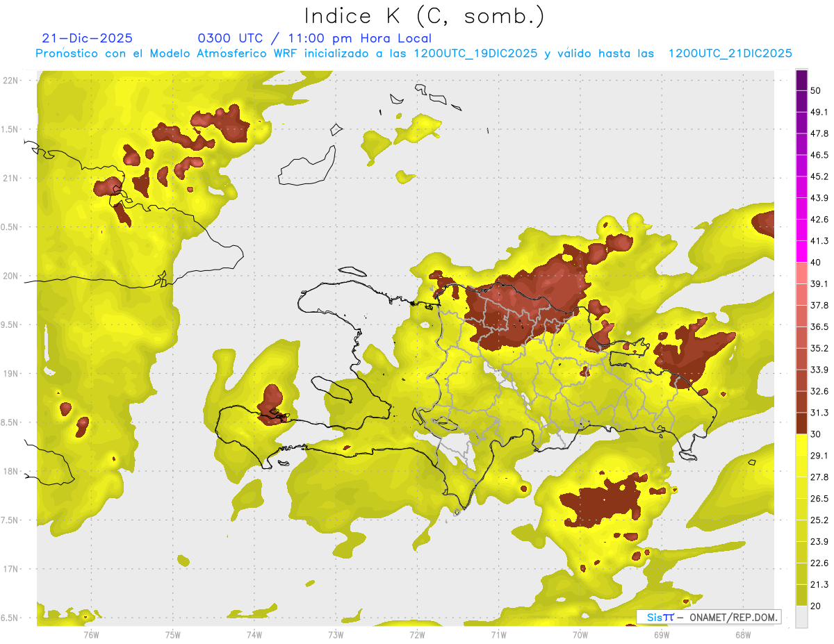834x644 pixels.
Task: Click the colorbar label "33.9"
Action: [819, 370]
